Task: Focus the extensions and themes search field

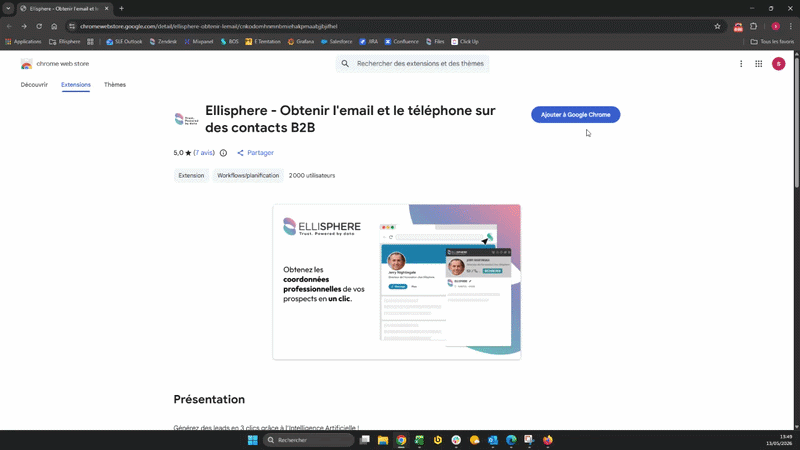Action: [x=412, y=64]
